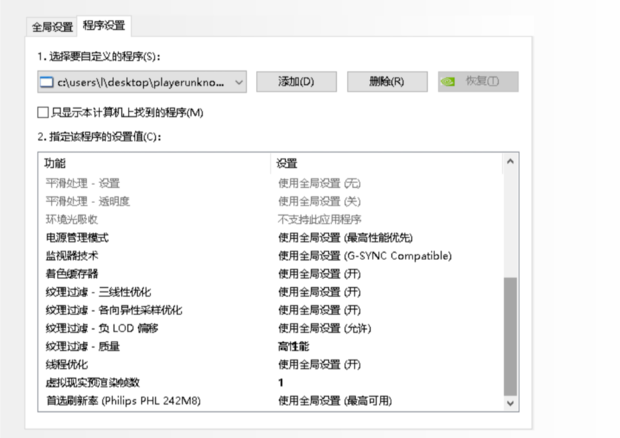Select the 虚拟现实预渲染帧数 row

tap(271, 383)
